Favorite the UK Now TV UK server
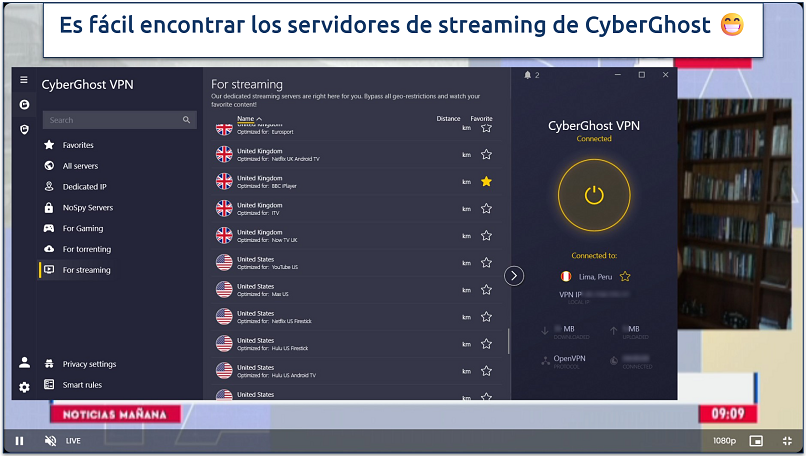Screen dimensions: 806x456 click(486, 235)
